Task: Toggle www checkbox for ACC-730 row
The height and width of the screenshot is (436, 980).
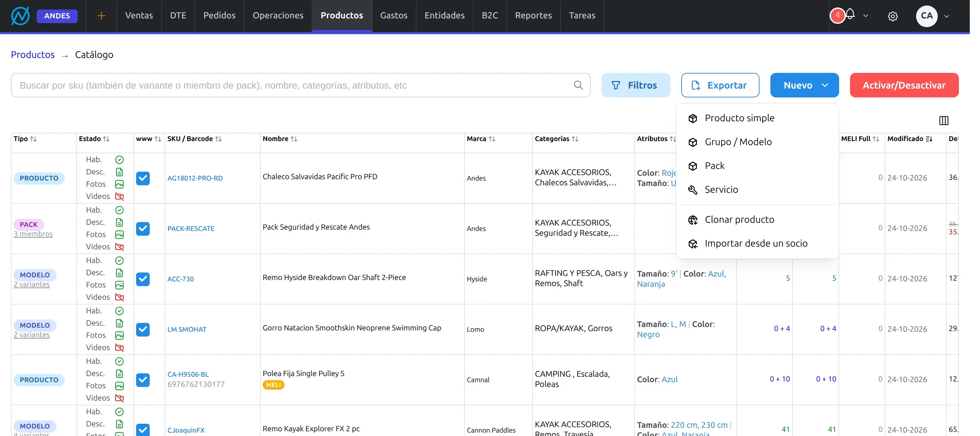Action: (143, 279)
